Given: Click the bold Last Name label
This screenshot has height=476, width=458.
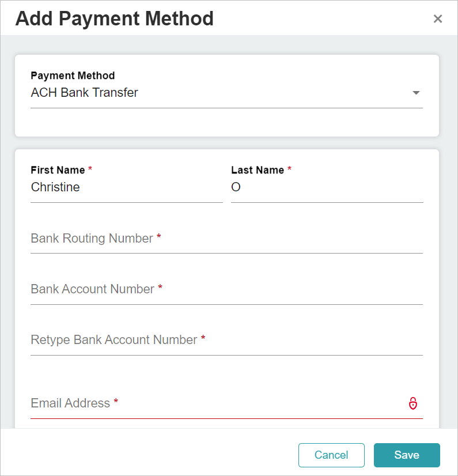Looking at the screenshot, I should [x=258, y=170].
